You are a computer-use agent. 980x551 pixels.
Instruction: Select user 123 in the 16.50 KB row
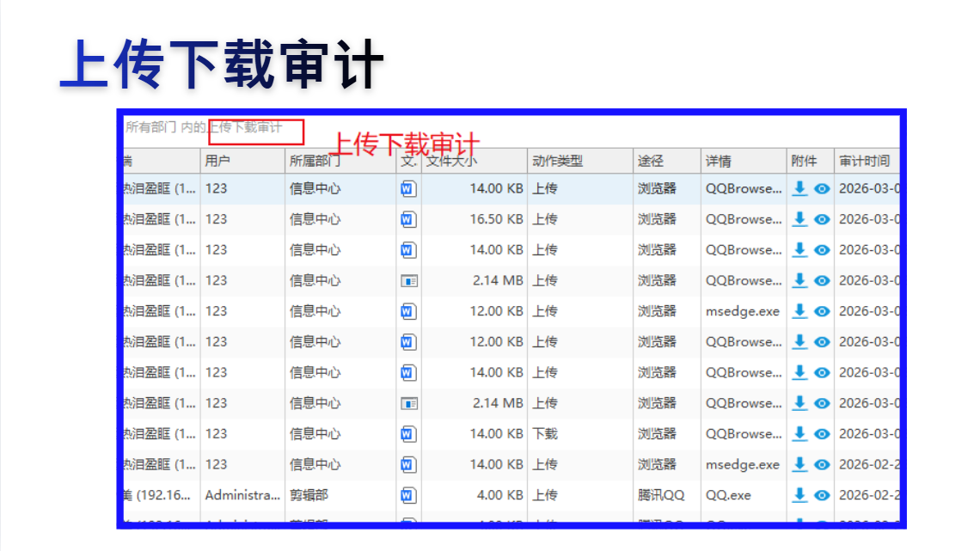click(x=242, y=219)
